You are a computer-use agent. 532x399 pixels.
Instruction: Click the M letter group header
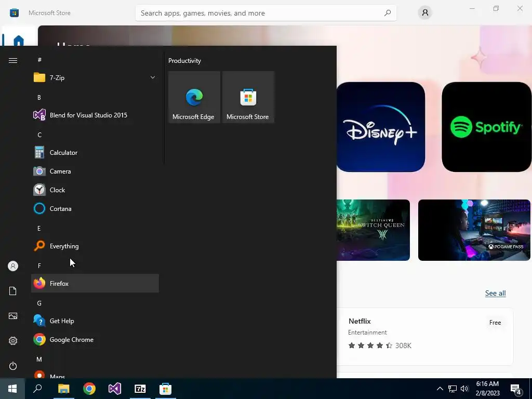(x=39, y=360)
